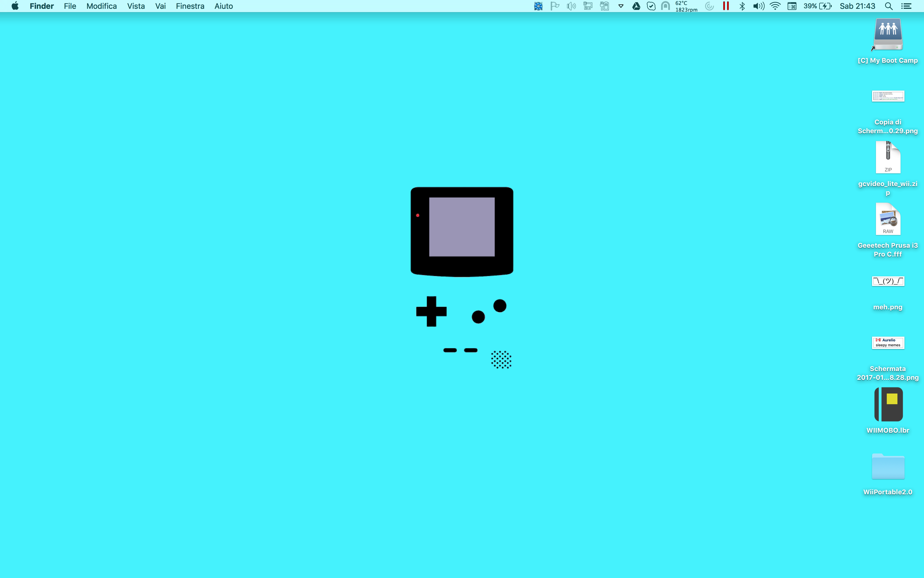This screenshot has height=578, width=924.
Task: Open the Vai menu
Action: tap(160, 6)
